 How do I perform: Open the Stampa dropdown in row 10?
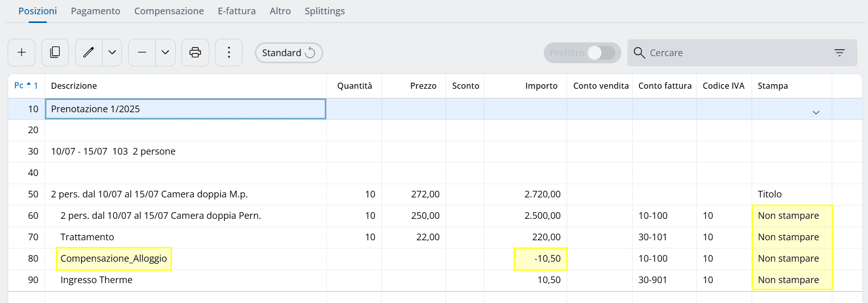pos(815,112)
